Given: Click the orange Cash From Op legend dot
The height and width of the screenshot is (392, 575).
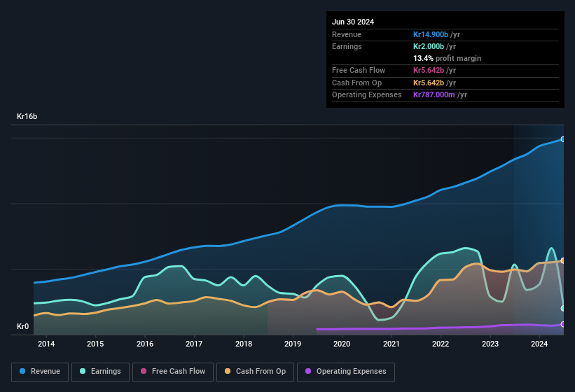Looking at the screenshot, I should pos(228,371).
